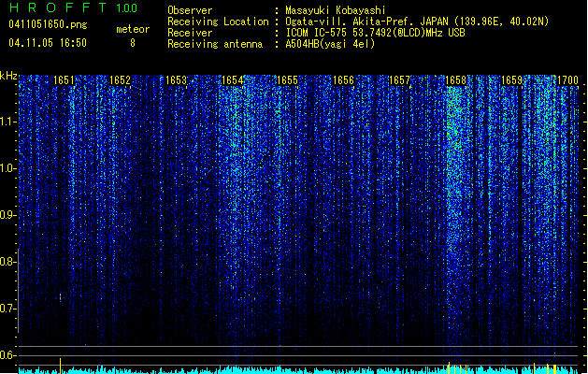Click the 1652 time marker
The height and width of the screenshot is (374, 588).
click(120, 80)
